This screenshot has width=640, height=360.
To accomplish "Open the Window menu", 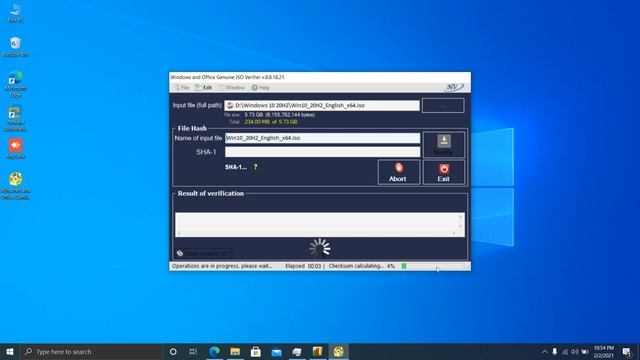I will tap(232, 88).
